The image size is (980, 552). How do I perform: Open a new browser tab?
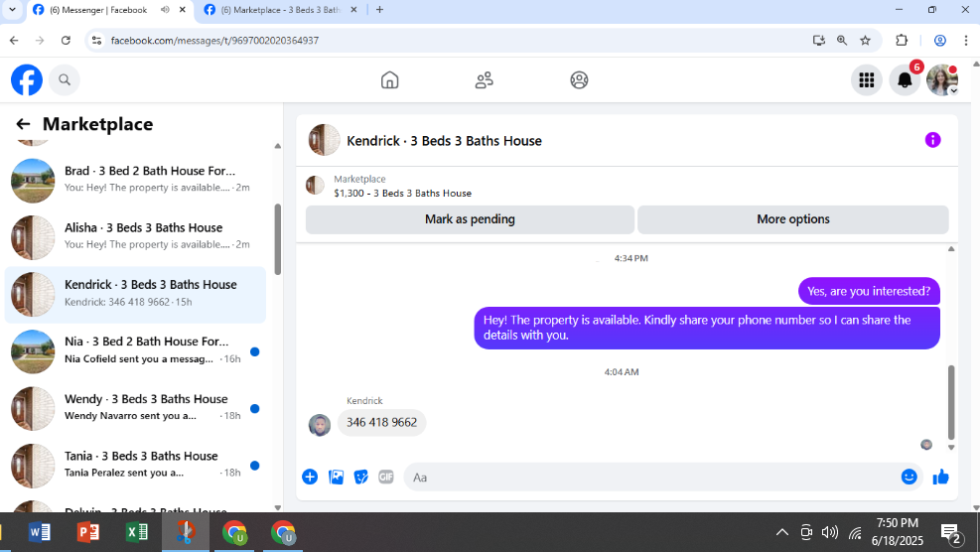click(380, 10)
